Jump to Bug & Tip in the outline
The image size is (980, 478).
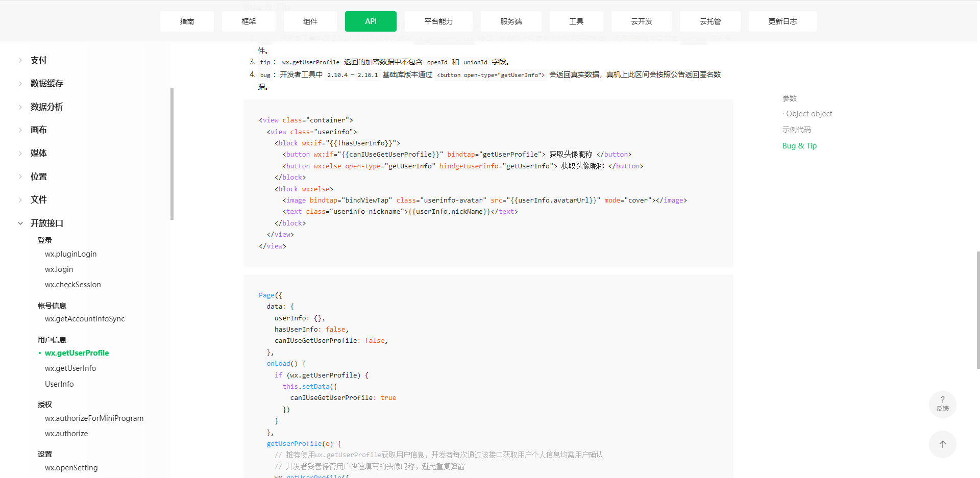point(799,146)
